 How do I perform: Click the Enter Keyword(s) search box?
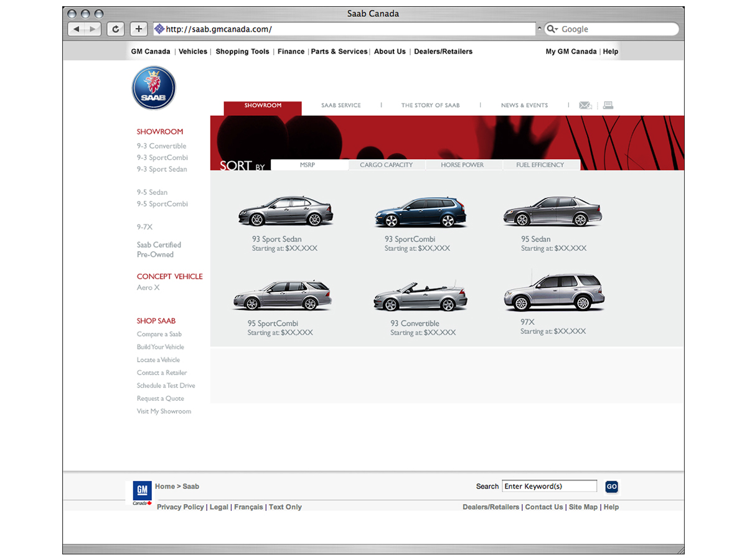[549, 487]
